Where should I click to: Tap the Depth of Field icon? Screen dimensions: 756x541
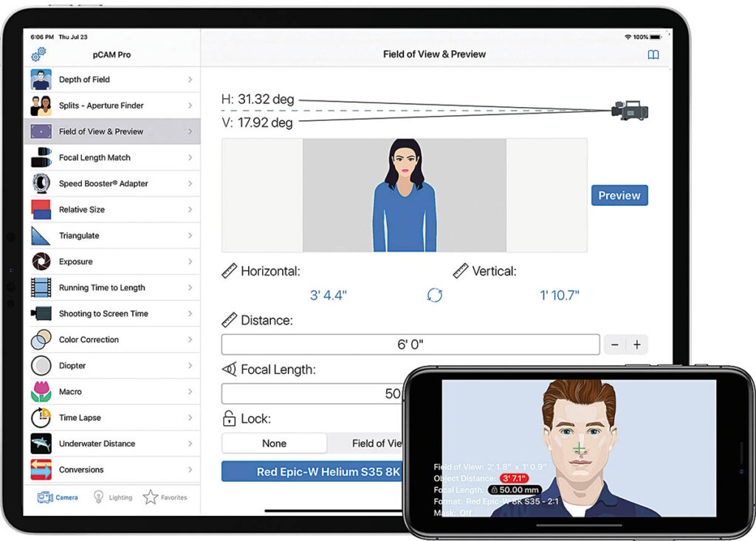click(41, 80)
